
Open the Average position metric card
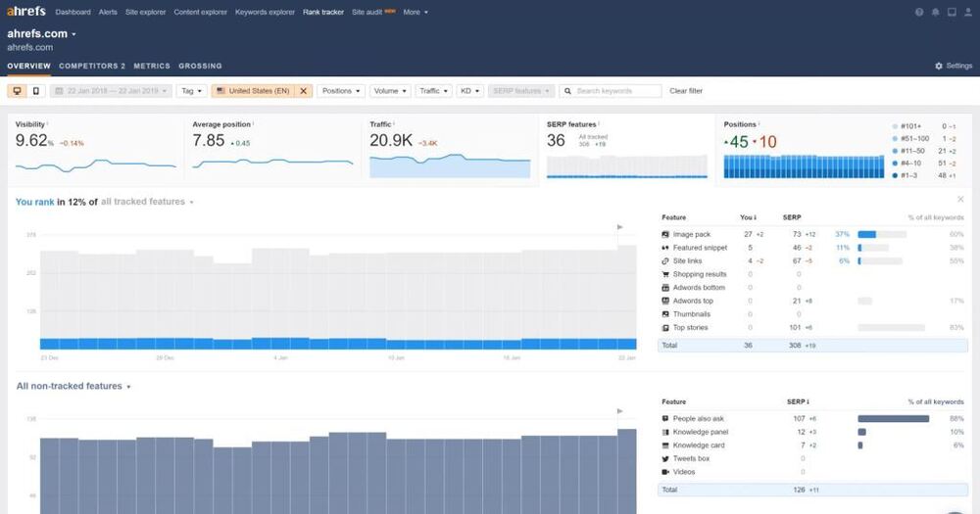point(272,149)
